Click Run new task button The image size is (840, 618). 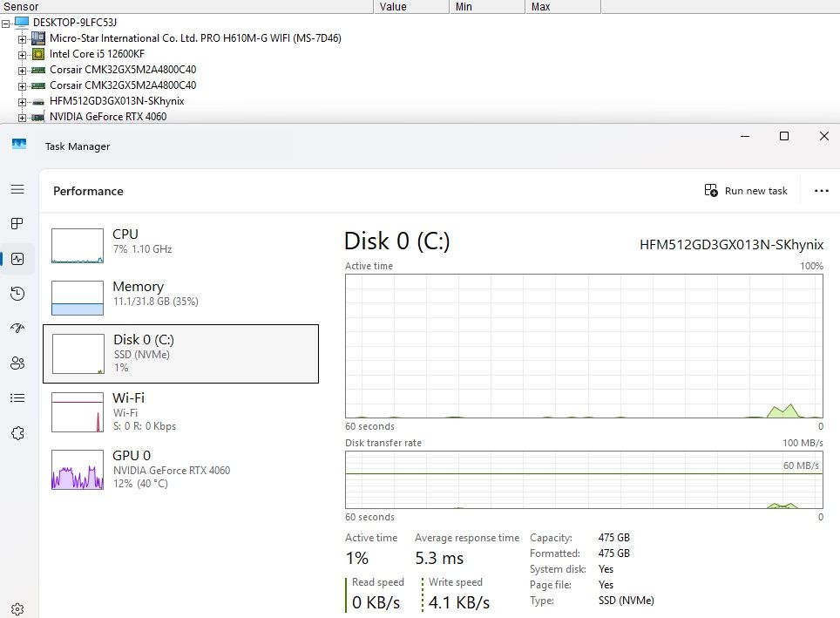click(x=746, y=191)
